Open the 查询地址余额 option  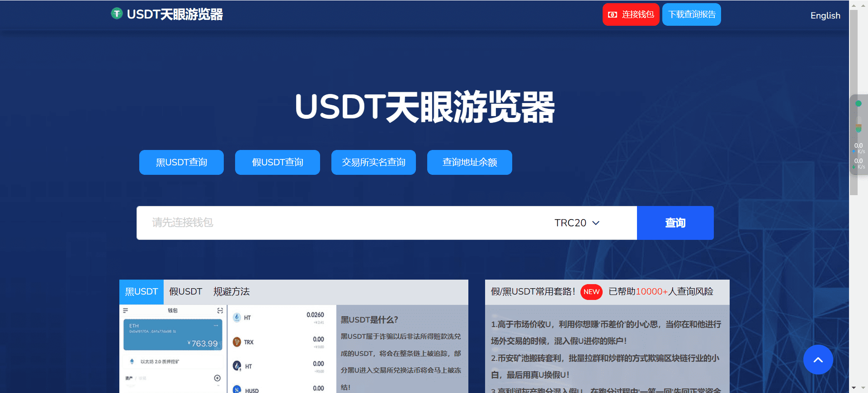(470, 162)
